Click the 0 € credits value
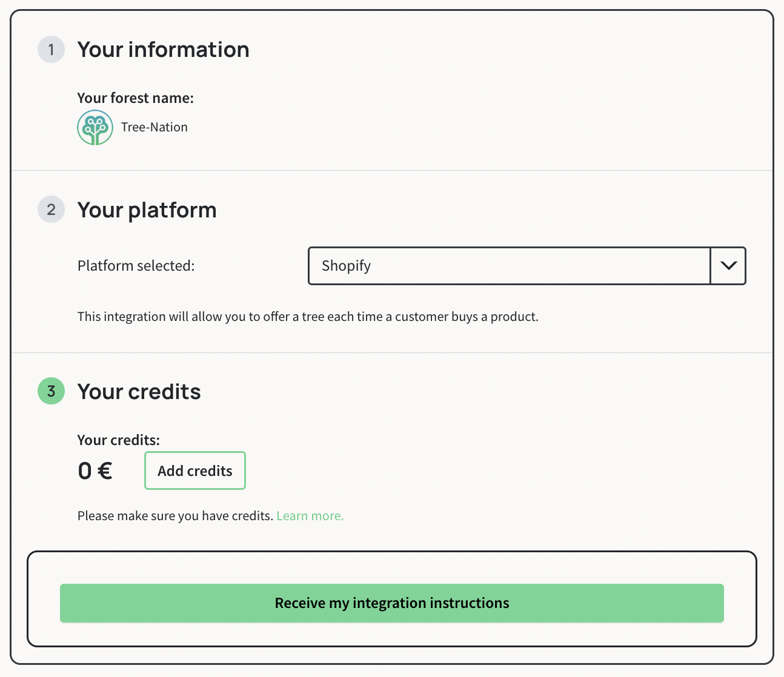This screenshot has height=677, width=784. [95, 471]
